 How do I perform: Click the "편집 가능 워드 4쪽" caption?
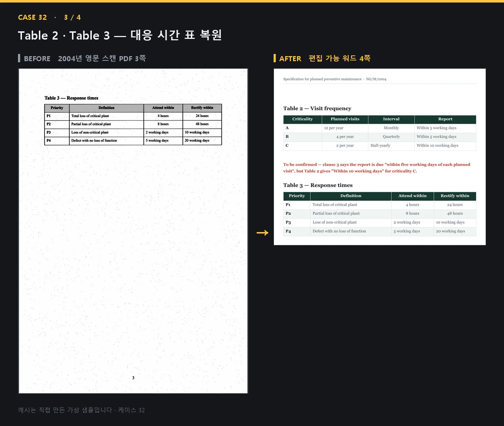(339, 58)
